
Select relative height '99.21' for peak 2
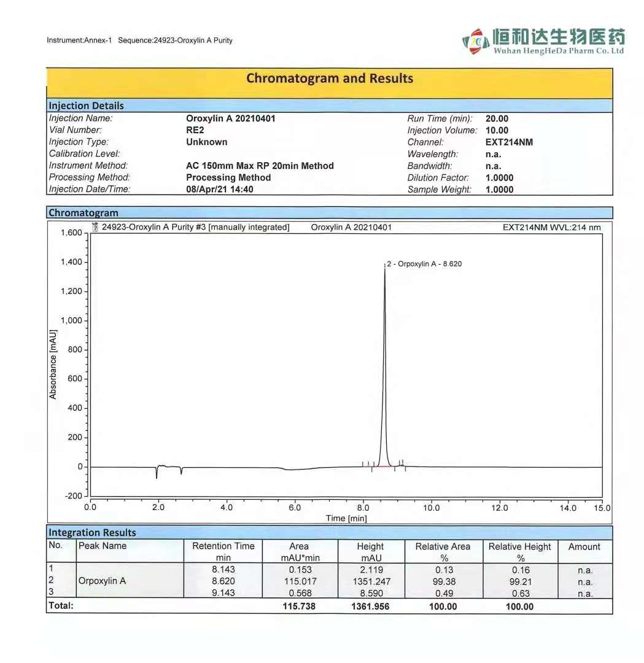pyautogui.click(x=521, y=581)
